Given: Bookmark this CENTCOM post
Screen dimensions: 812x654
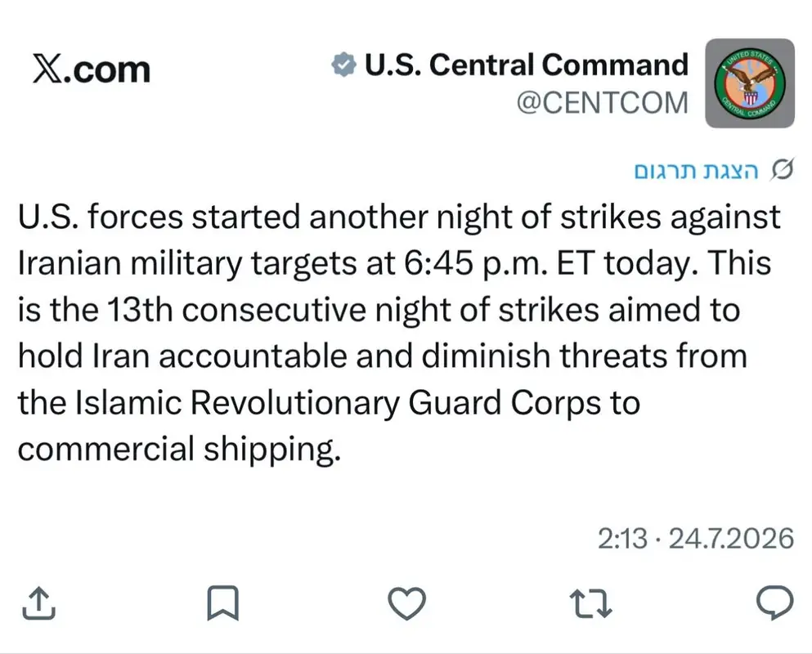Looking at the screenshot, I should pyautogui.click(x=222, y=603).
